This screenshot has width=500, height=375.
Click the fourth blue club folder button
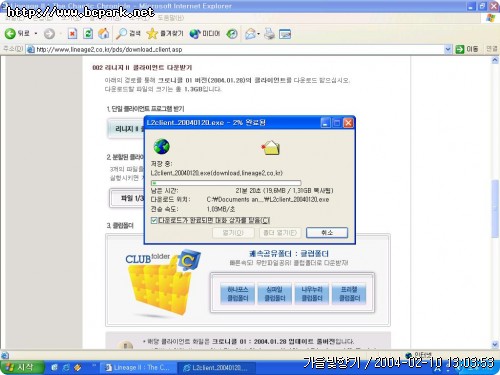pos(349,294)
